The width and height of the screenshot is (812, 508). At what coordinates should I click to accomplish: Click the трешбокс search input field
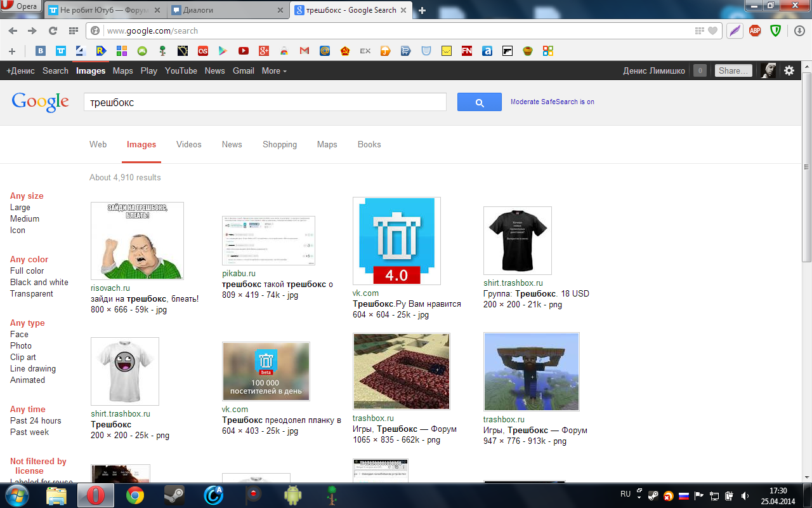point(265,102)
